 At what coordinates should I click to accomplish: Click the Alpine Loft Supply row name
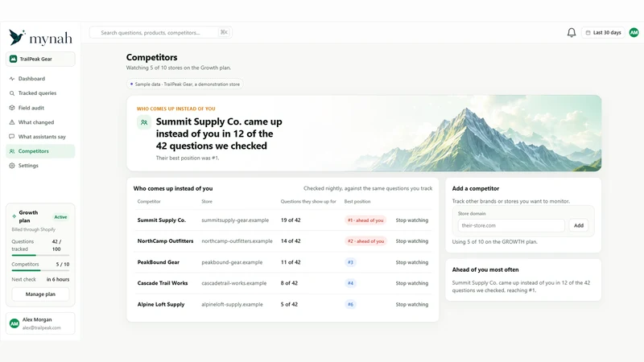pyautogui.click(x=160, y=305)
